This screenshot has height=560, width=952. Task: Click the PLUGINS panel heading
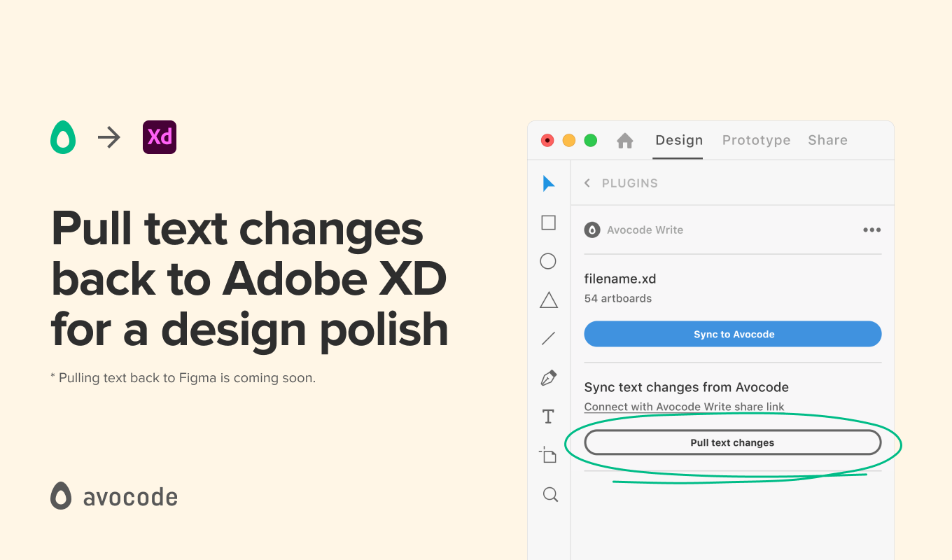(x=630, y=183)
